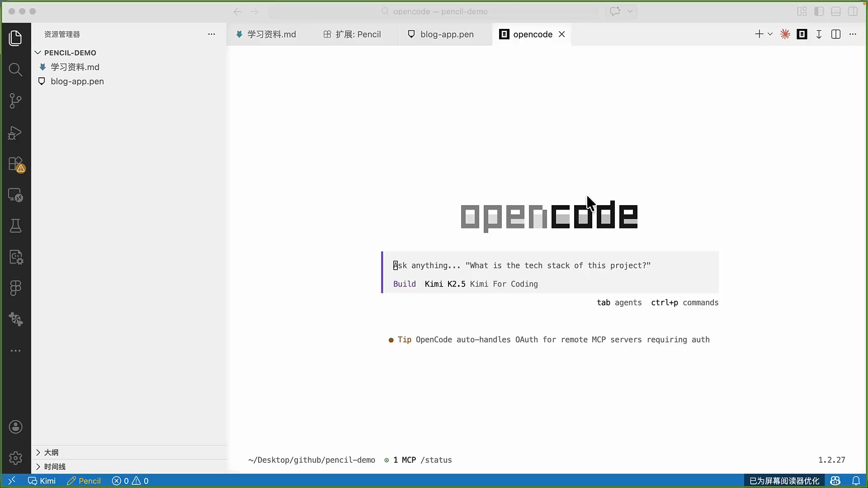Image resolution: width=868 pixels, height=488 pixels.
Task: Click the Tip about OAuth MCP servers
Action: point(549,340)
